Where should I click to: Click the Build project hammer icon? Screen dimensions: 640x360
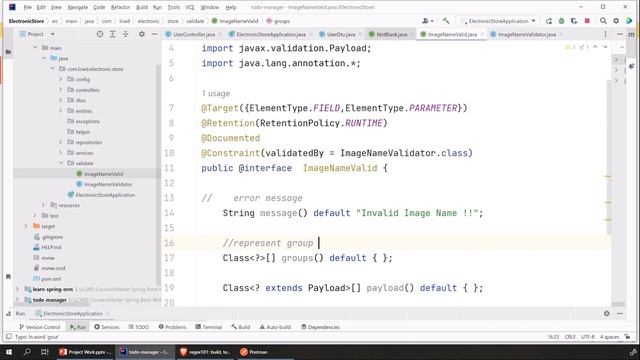pos(446,21)
